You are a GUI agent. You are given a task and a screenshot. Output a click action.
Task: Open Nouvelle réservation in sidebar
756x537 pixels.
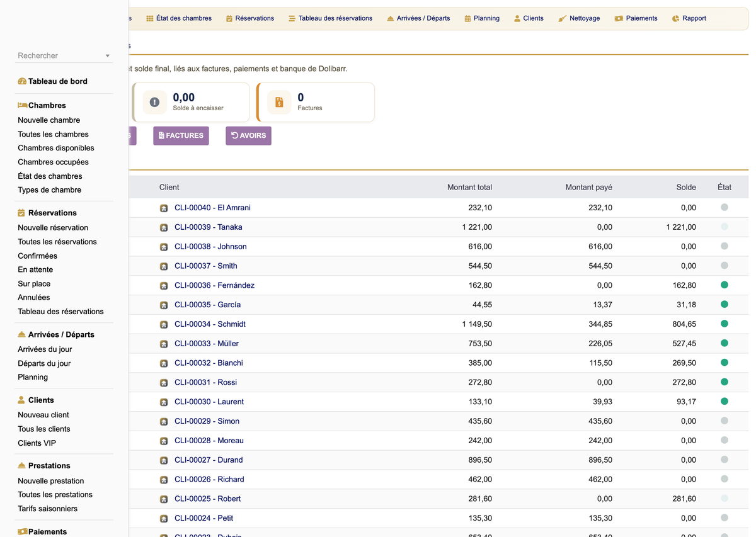(x=53, y=228)
